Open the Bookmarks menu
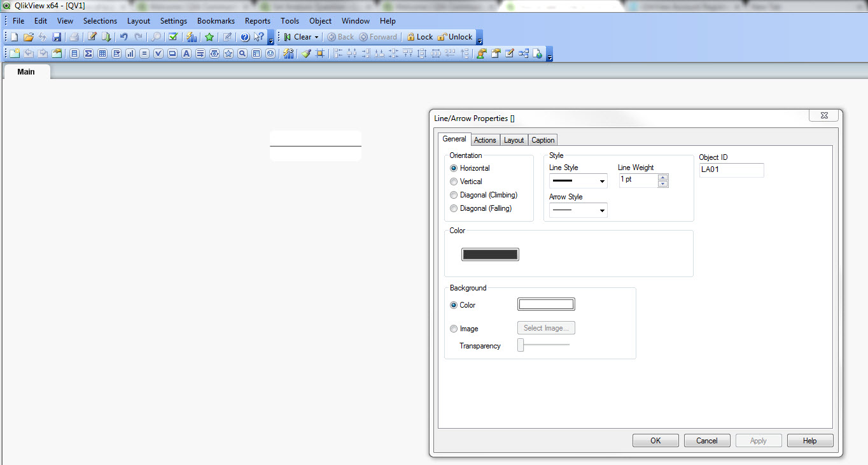 (x=216, y=21)
